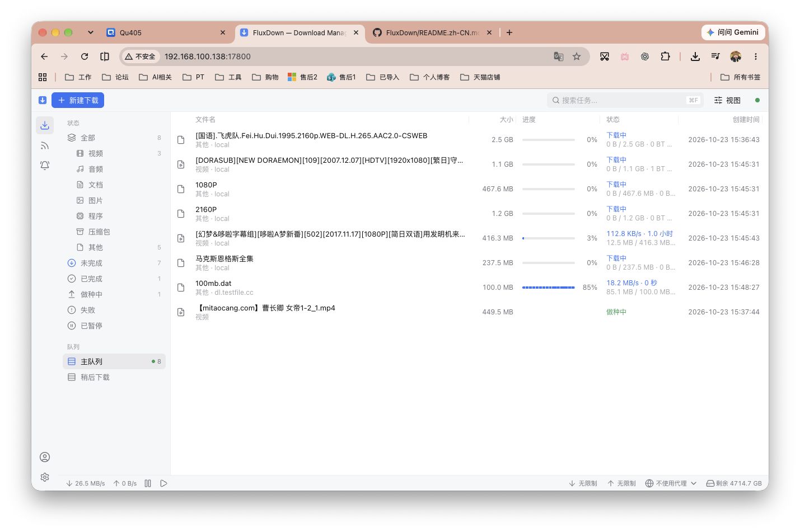The width and height of the screenshot is (800, 532).
Task: Pause all downloads in status bar
Action: tap(148, 483)
